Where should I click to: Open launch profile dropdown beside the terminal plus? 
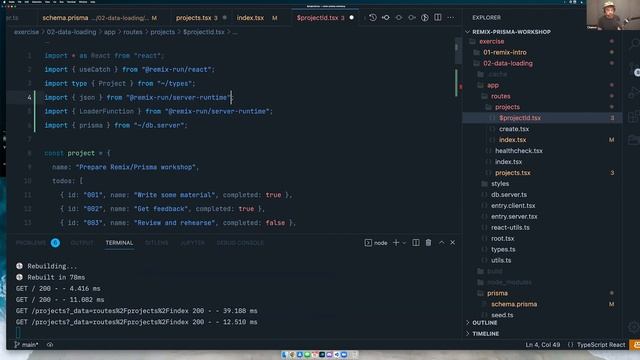coord(404,243)
